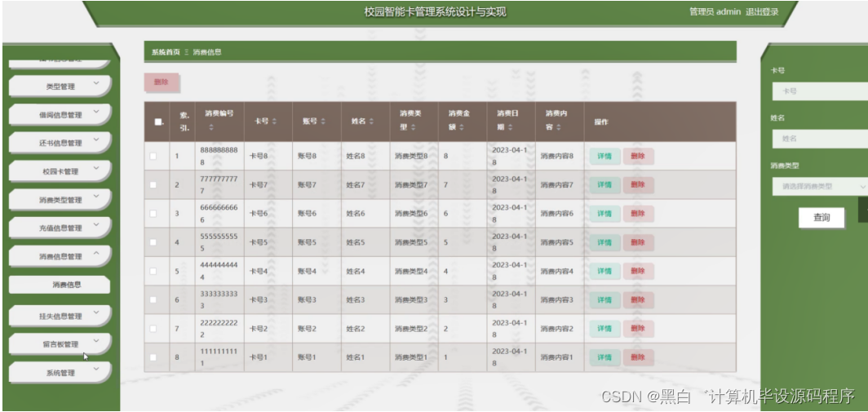View 详情 for the 卡号2 row

click(604, 329)
